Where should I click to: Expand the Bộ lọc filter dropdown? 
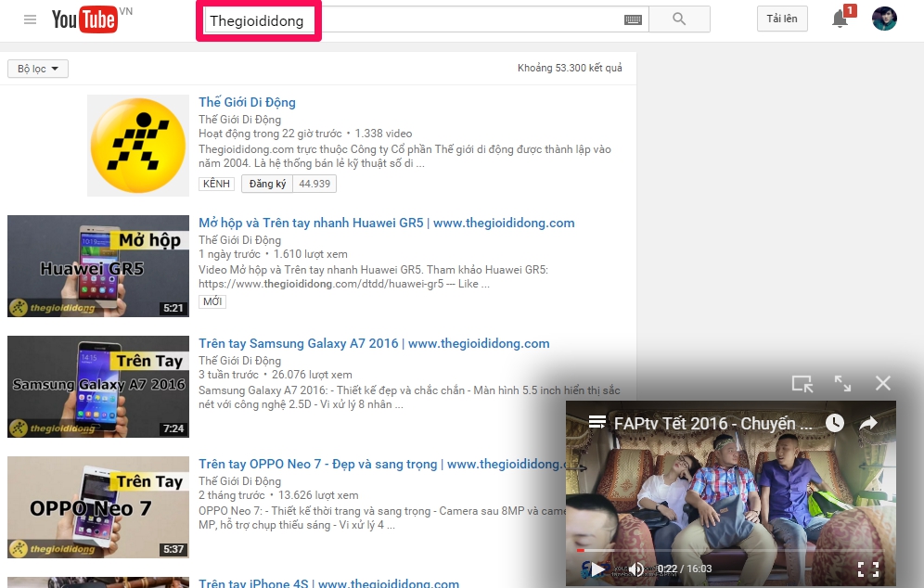pyautogui.click(x=38, y=69)
